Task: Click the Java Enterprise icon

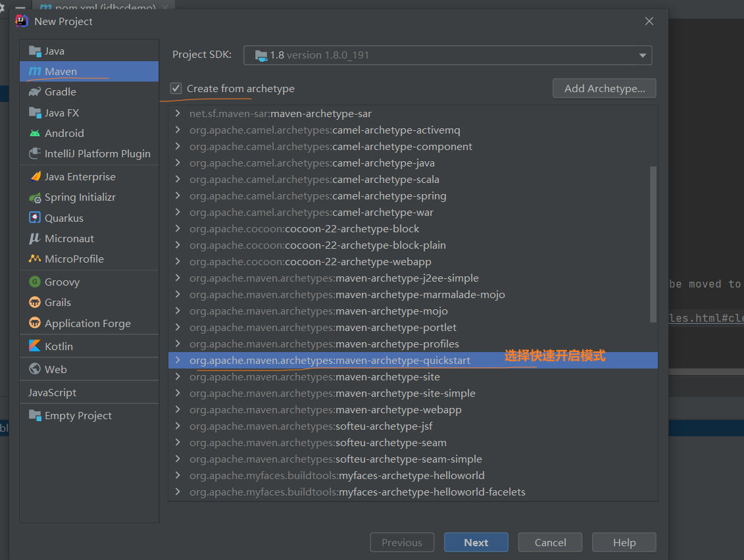Action: pos(35,176)
